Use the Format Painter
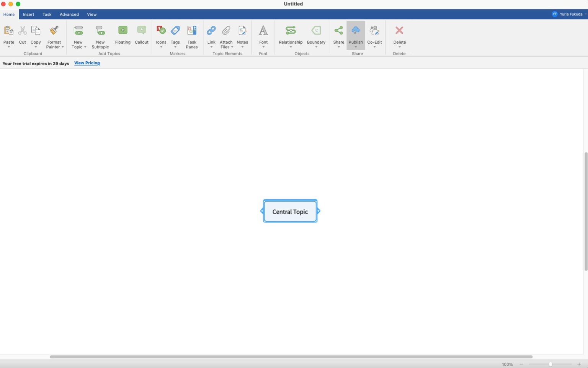Viewport: 588px width, 368px height. [54, 34]
